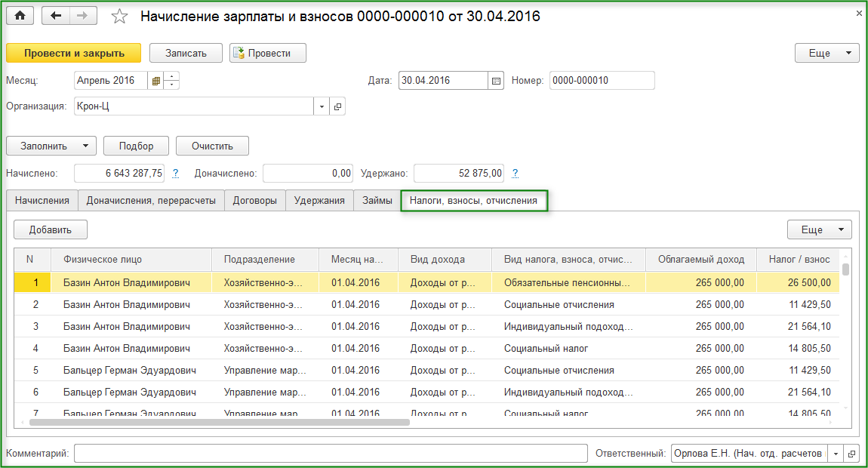Open the Организация dropdown list
Image resolution: width=868 pixels, height=468 pixels.
click(x=322, y=106)
